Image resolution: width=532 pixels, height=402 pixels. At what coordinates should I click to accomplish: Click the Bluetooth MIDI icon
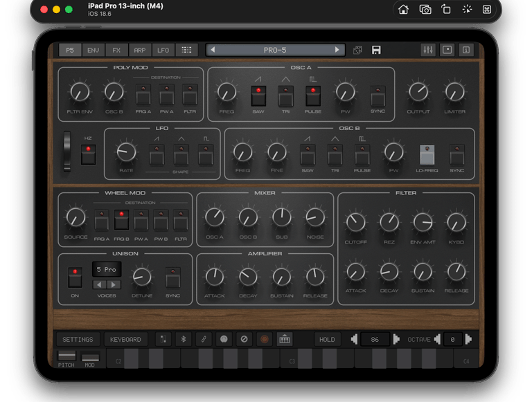[x=184, y=339]
